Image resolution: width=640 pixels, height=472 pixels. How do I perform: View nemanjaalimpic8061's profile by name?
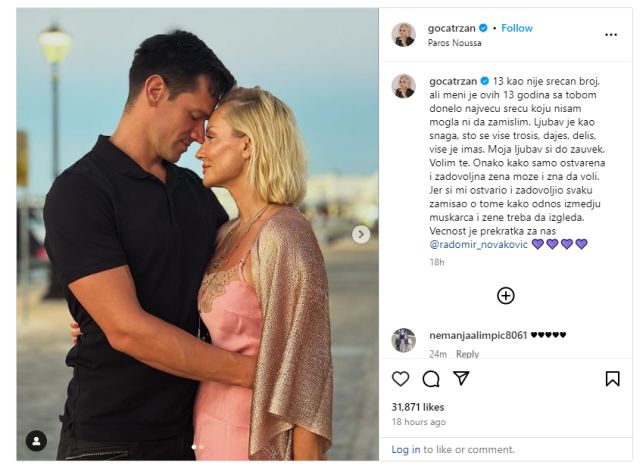(x=478, y=335)
